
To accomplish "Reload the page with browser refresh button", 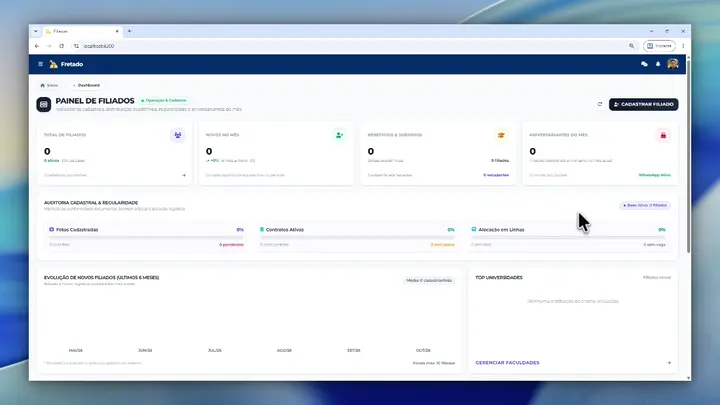I will [62, 46].
